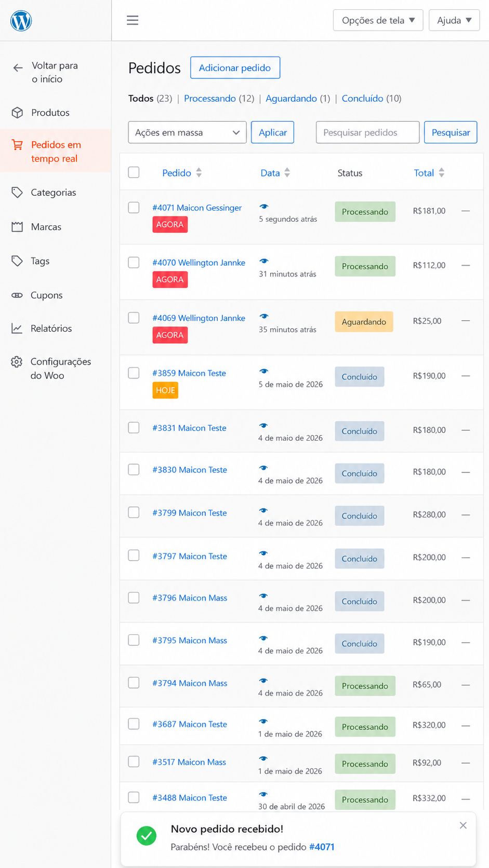489x868 pixels.
Task: Preview order #4069 with the eye icon
Action: [264, 316]
